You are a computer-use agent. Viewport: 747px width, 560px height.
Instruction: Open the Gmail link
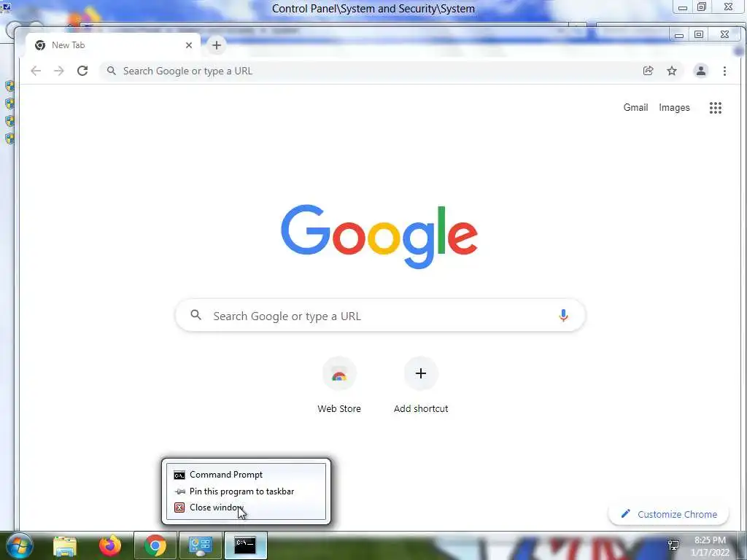635,108
